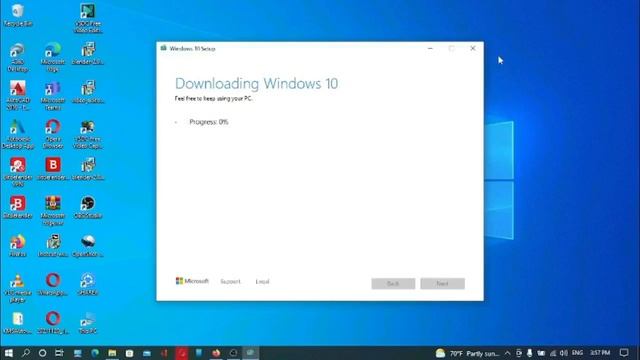Open the OBS Studio desktop shortcut
Screen dimensions: 640x360
tap(88, 207)
